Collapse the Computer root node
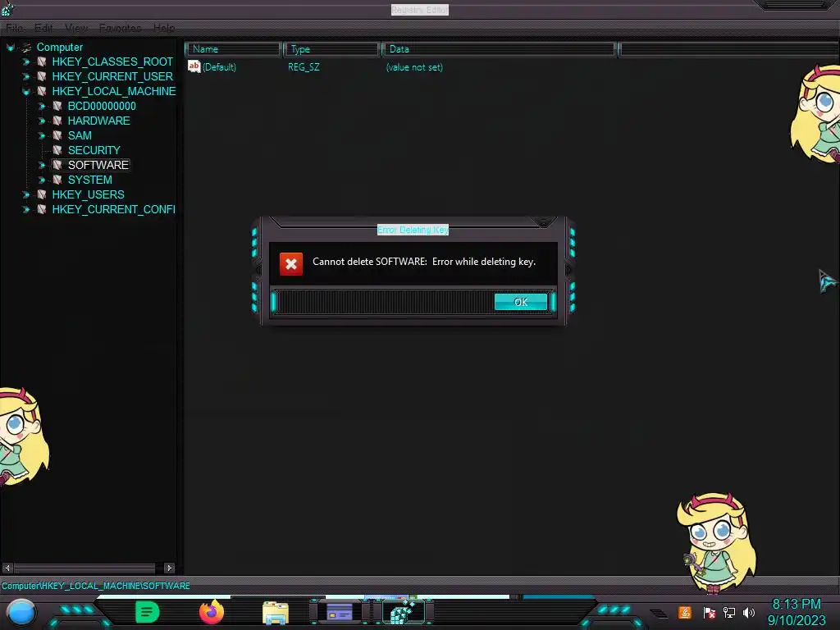Viewport: 840px width, 630px height. tap(10, 48)
